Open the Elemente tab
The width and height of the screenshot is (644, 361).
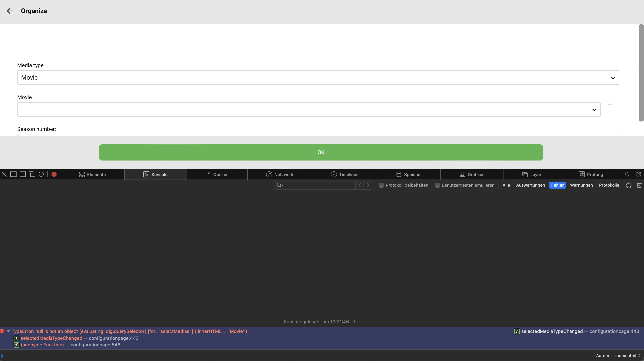[x=92, y=175]
